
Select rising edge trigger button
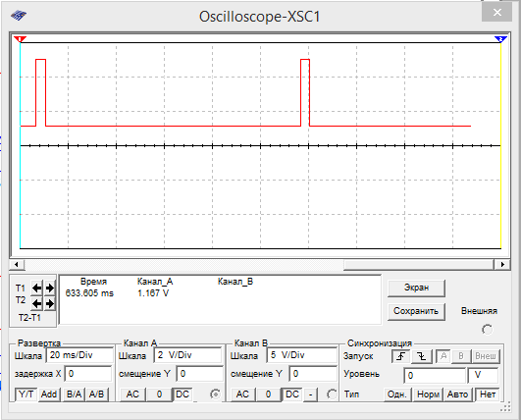tap(400, 356)
